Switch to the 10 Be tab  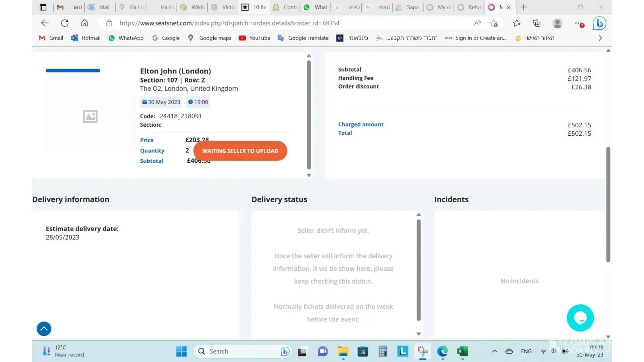click(255, 7)
